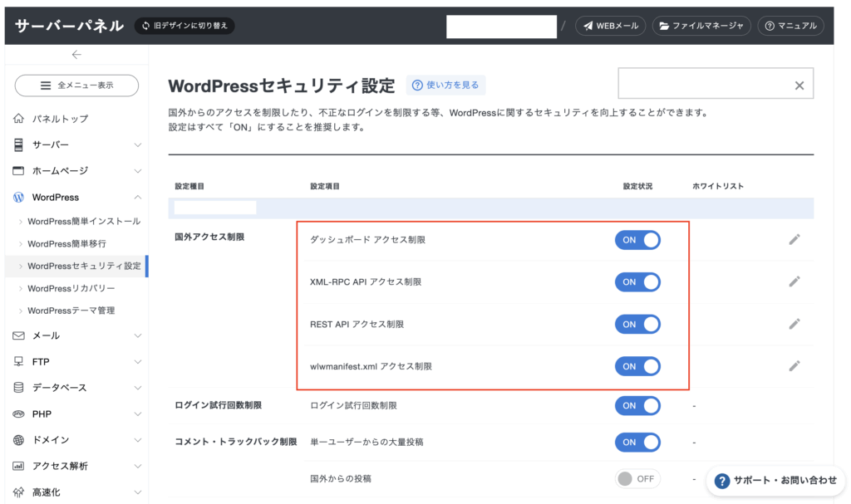Click the ホームページ window icon

[18, 171]
